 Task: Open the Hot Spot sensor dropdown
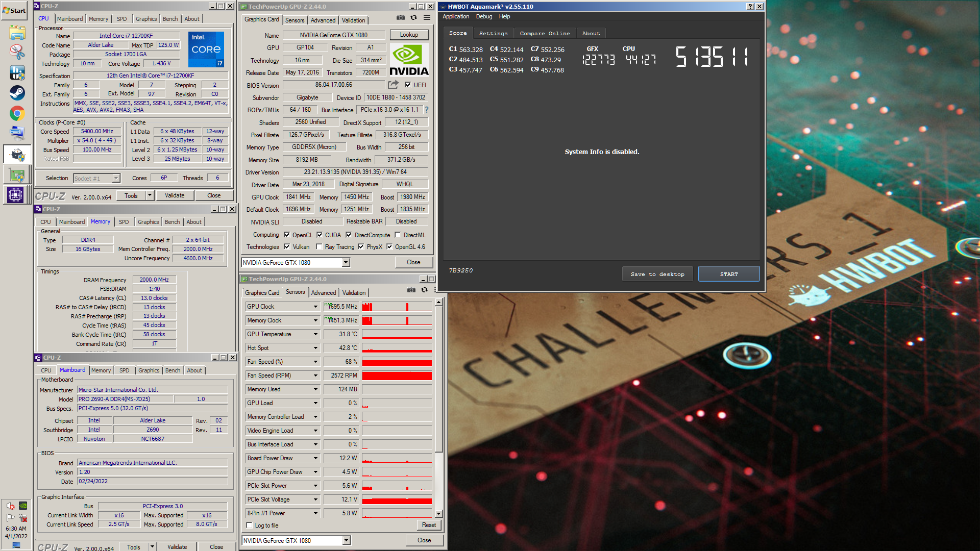pyautogui.click(x=315, y=348)
